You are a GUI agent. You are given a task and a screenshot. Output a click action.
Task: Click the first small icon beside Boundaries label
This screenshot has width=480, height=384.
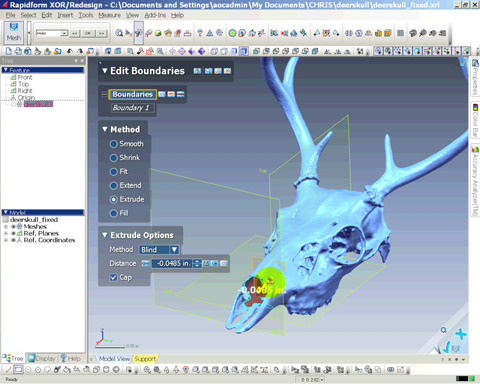[162, 94]
